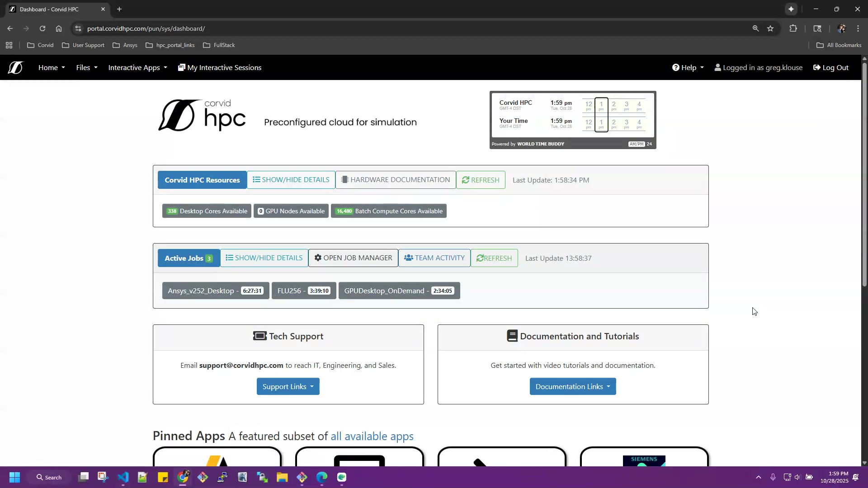Open the Chrome profile avatar
Viewport: 868px width, 488px height.
pyautogui.click(x=841, y=28)
